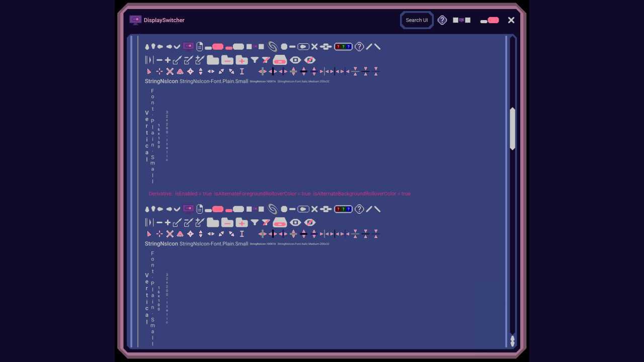Click the folder with minus icon above Derivative line

coord(227,60)
